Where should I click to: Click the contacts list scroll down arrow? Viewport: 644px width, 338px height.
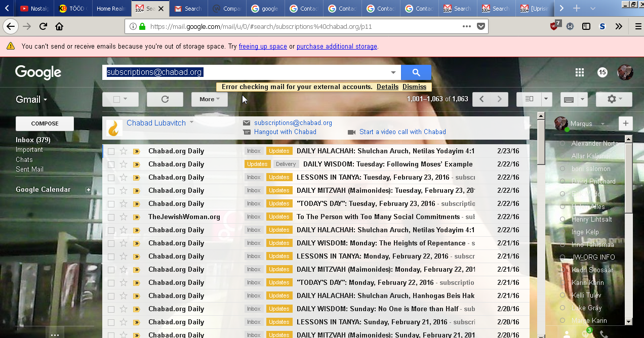(628, 321)
